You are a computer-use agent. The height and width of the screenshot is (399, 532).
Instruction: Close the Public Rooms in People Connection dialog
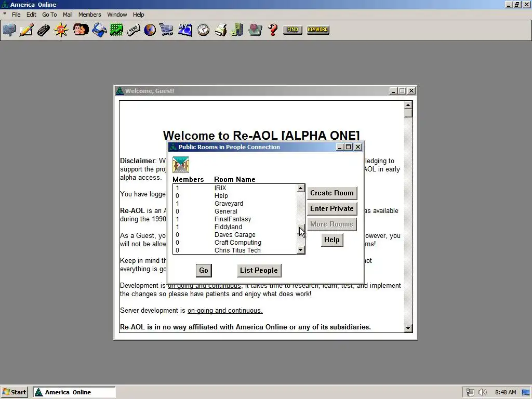[x=358, y=147]
